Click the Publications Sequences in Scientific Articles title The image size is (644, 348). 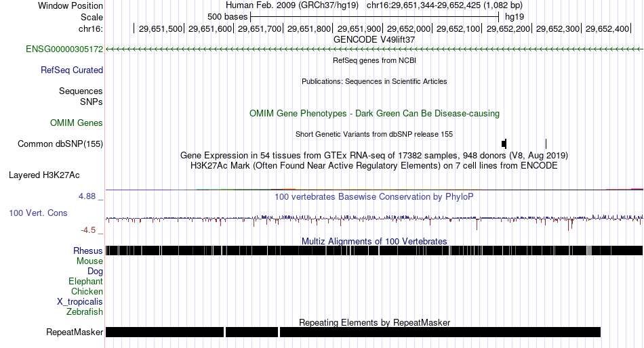pos(374,81)
